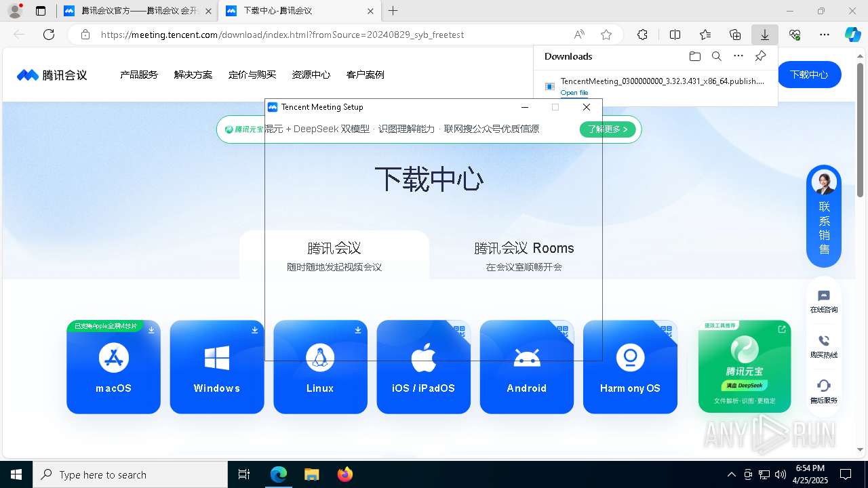Open Task View on the taskbar

tap(244, 474)
